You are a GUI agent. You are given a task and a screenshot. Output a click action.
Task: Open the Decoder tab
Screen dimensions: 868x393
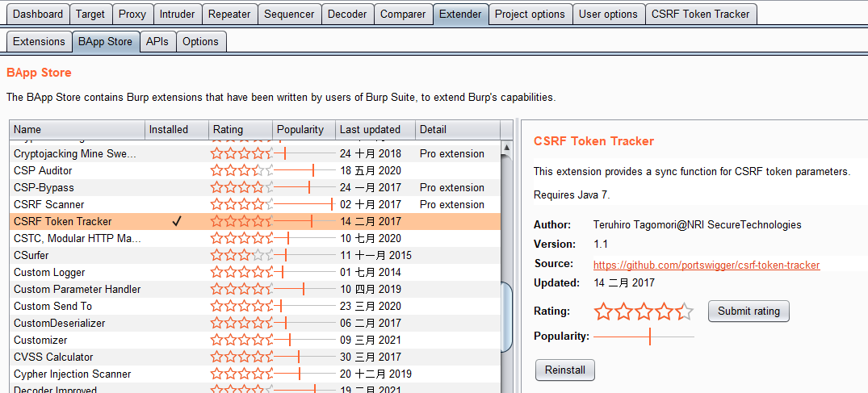pos(347,14)
